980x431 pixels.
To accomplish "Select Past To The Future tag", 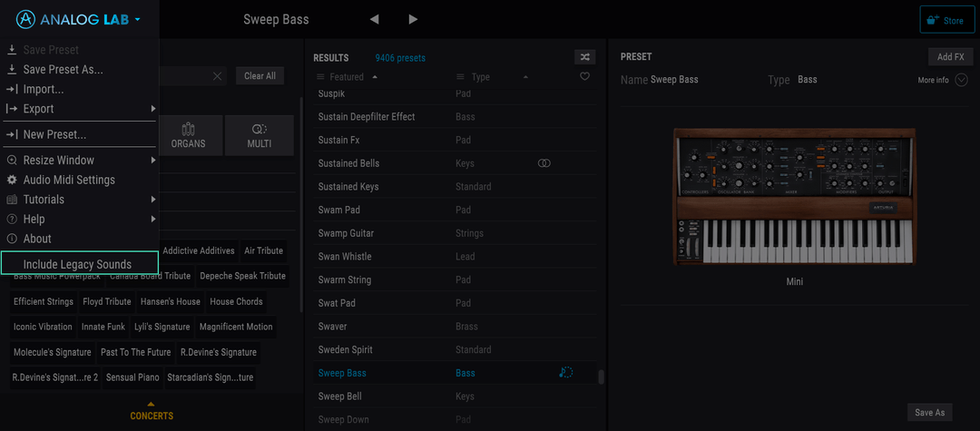I will click(x=135, y=352).
